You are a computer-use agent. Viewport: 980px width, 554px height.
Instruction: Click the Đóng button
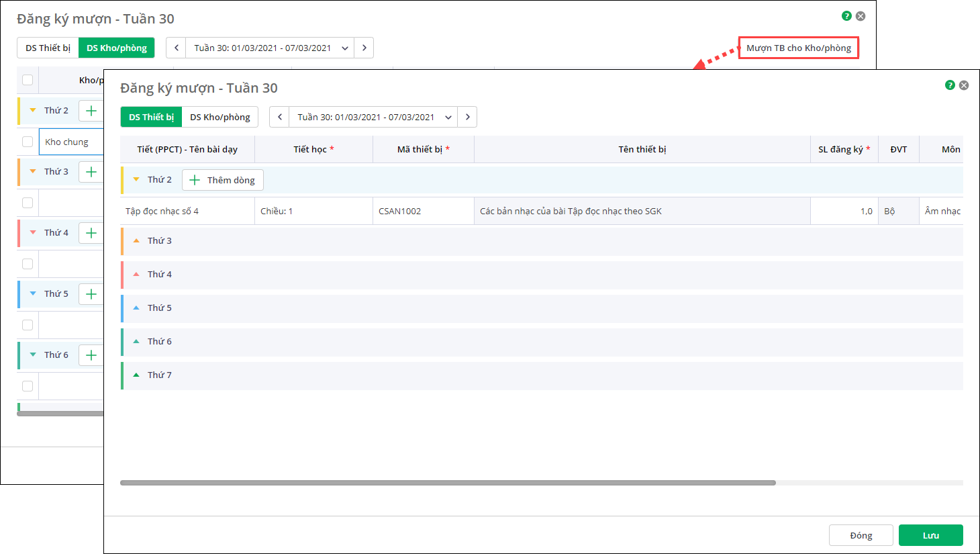(x=861, y=535)
